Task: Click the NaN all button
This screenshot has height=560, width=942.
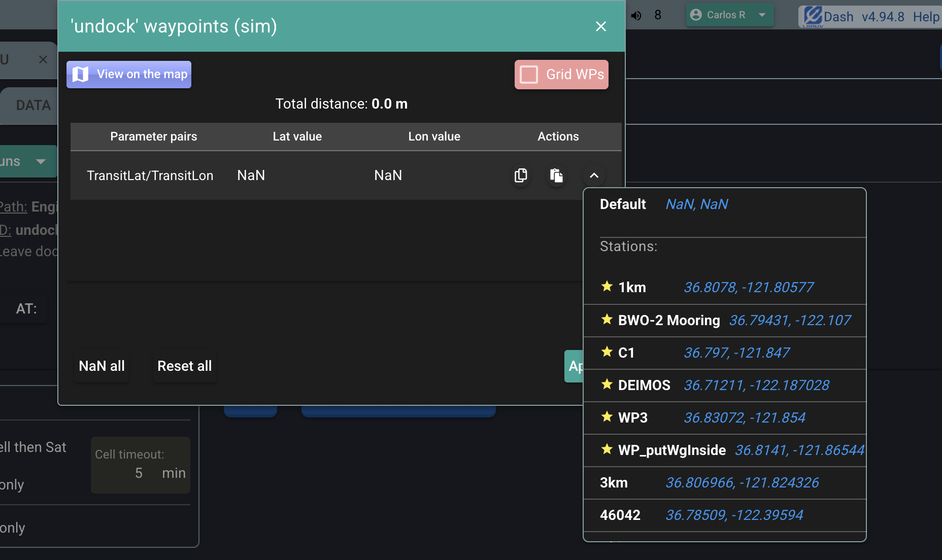Action: click(102, 366)
